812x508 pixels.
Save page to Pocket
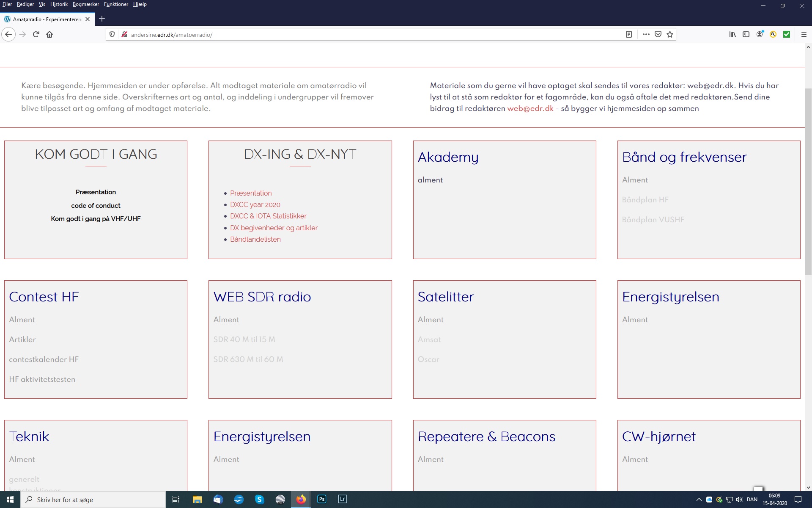pyautogui.click(x=658, y=34)
